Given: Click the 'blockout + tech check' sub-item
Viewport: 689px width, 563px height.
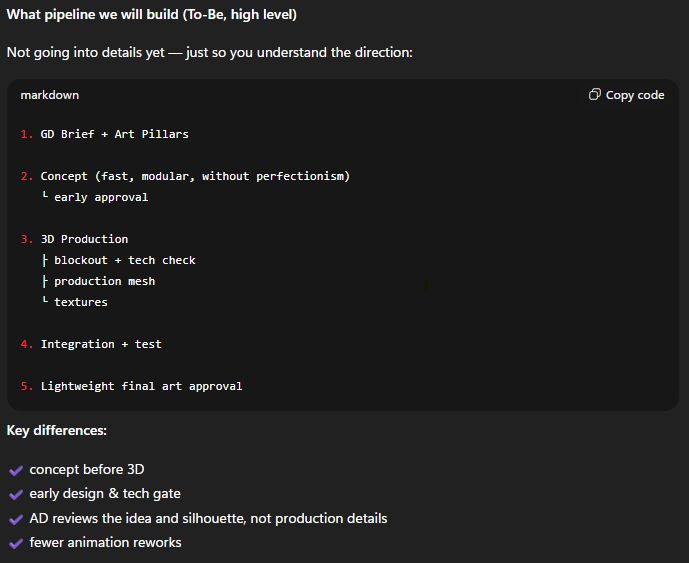Looking at the screenshot, I should (x=125, y=260).
